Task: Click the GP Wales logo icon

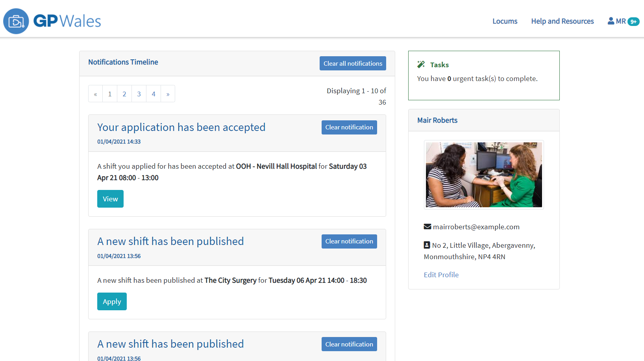Action: click(16, 21)
